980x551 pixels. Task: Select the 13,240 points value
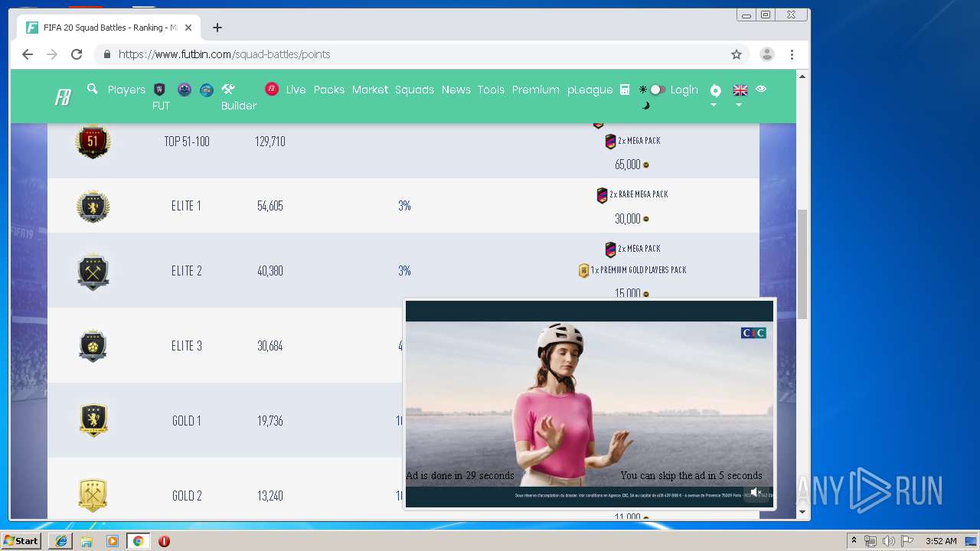tap(270, 495)
